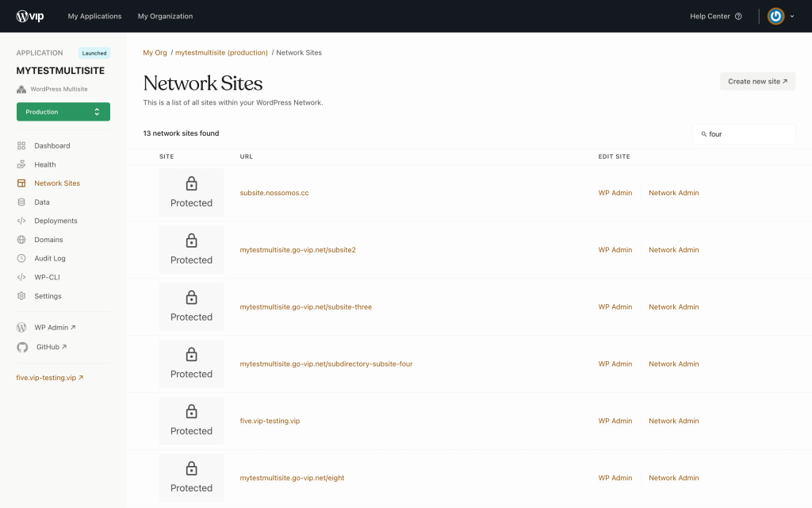Open the mytestmultisite.go-vip.net/subsite-three URL
Screen dimensions: 812x508
pyautogui.click(x=305, y=307)
